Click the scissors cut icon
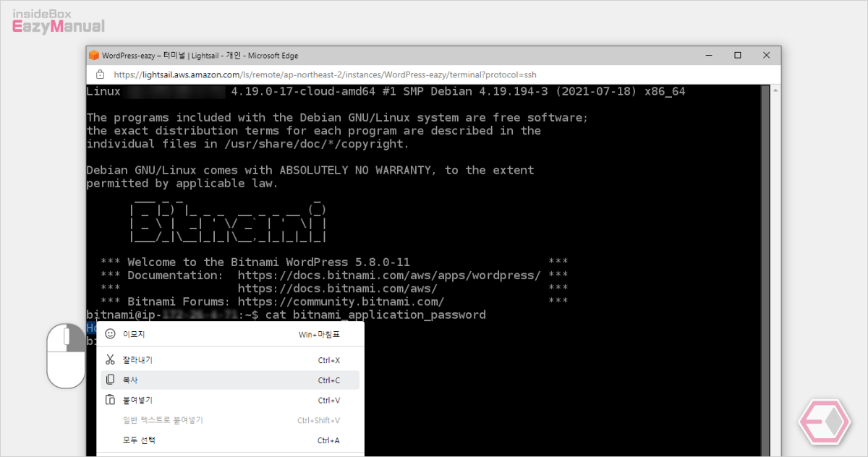 click(110, 359)
